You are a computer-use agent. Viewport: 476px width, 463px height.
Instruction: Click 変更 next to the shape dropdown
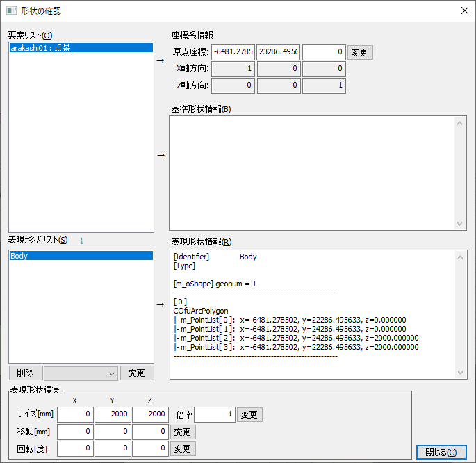coord(137,373)
